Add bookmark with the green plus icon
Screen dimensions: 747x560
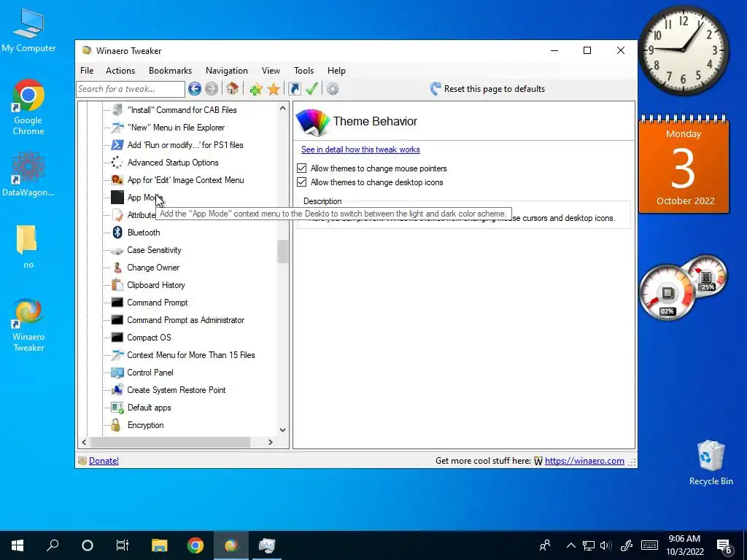[256, 88]
